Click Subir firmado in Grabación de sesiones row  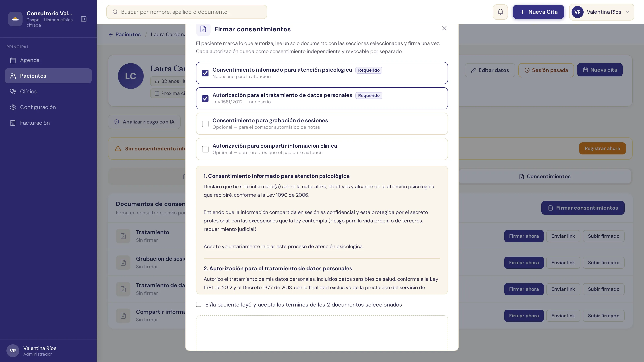click(604, 263)
